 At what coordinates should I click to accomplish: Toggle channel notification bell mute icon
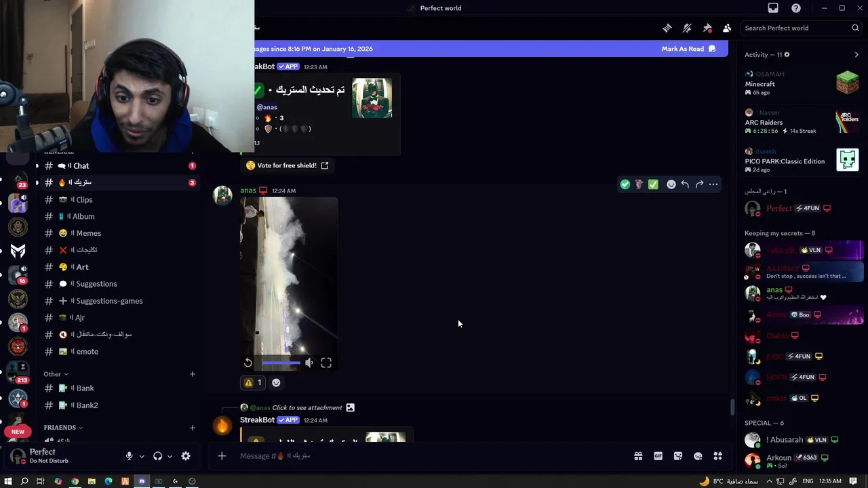pos(687,28)
